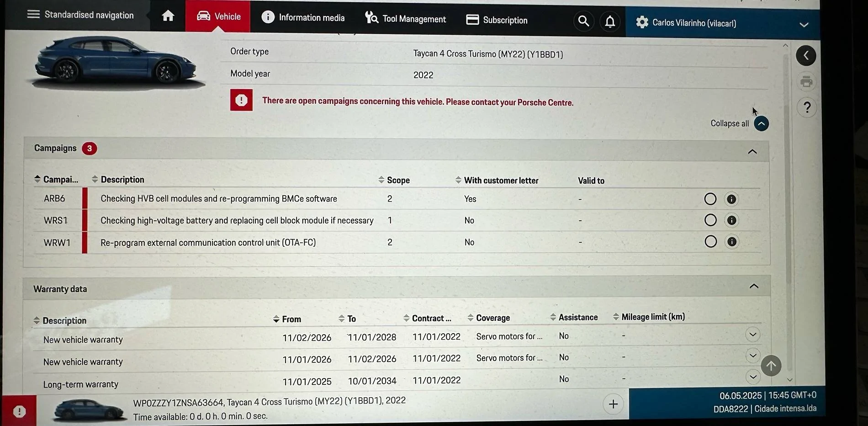The height and width of the screenshot is (426, 868).
Task: Select the radio button for WRS1
Action: pos(710,220)
